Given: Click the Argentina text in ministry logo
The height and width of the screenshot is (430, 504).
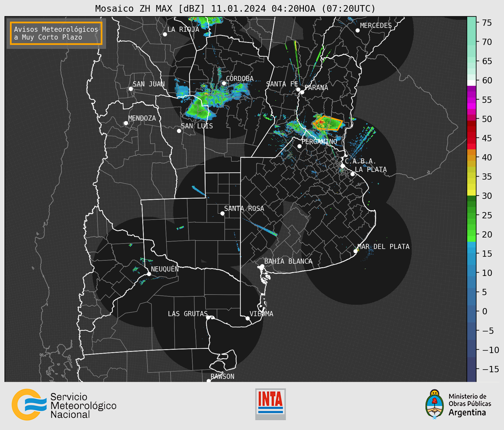Looking at the screenshot, I should pos(467,413).
